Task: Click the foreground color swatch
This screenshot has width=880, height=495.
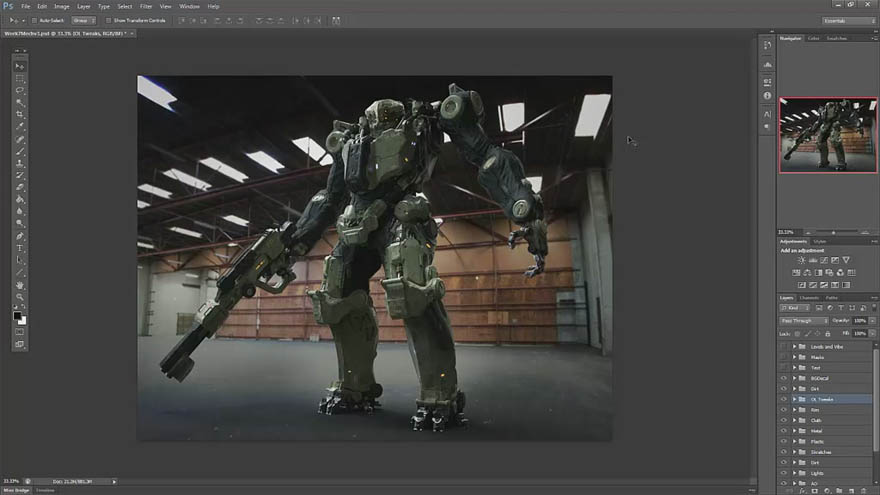Action: click(x=17, y=317)
